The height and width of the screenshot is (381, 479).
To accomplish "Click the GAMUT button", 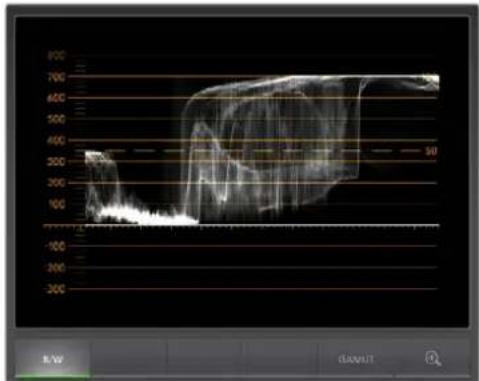I will (x=356, y=359).
